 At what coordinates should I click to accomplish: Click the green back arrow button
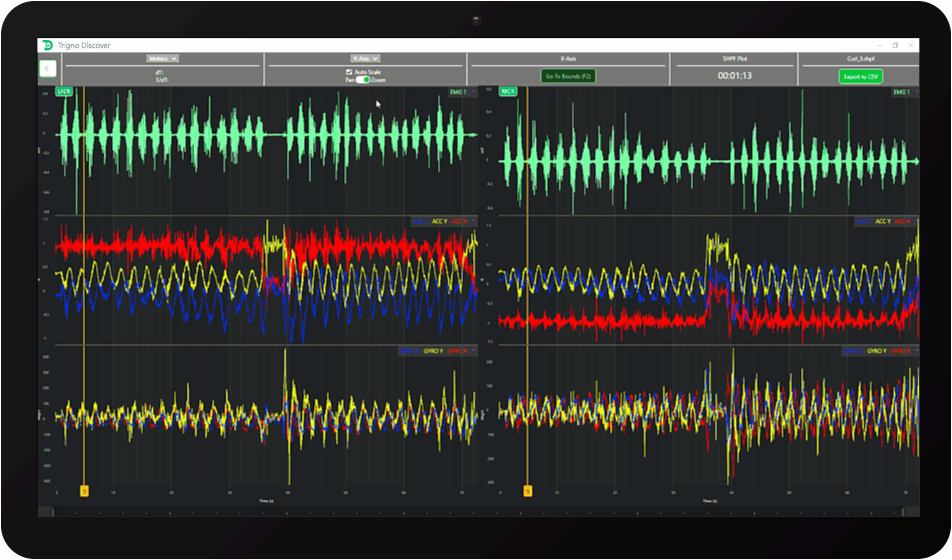48,69
